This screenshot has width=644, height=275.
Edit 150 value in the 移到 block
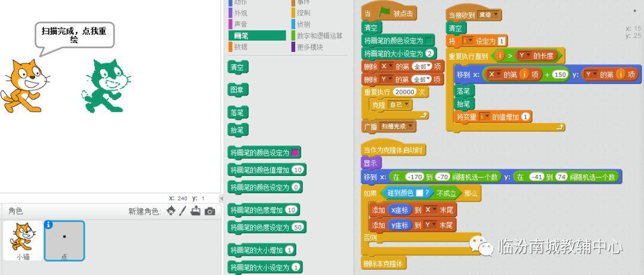[560, 75]
